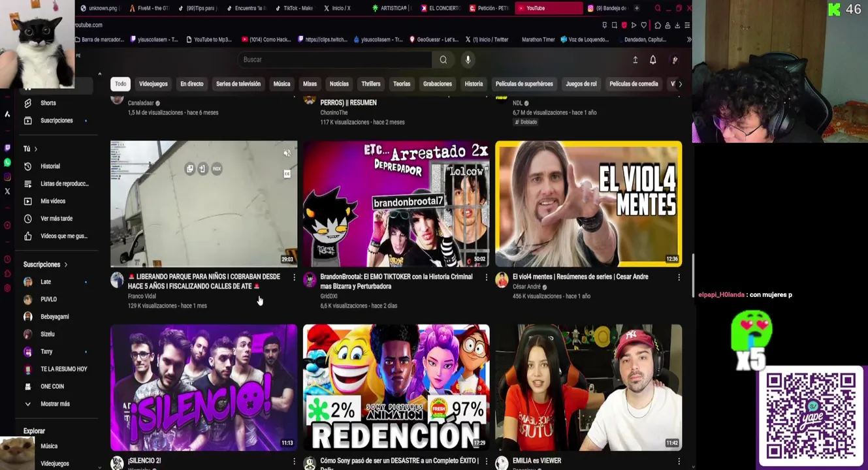Click the bookmark heart icon in address bar
Screen dimensions: 868x470
[643, 25]
